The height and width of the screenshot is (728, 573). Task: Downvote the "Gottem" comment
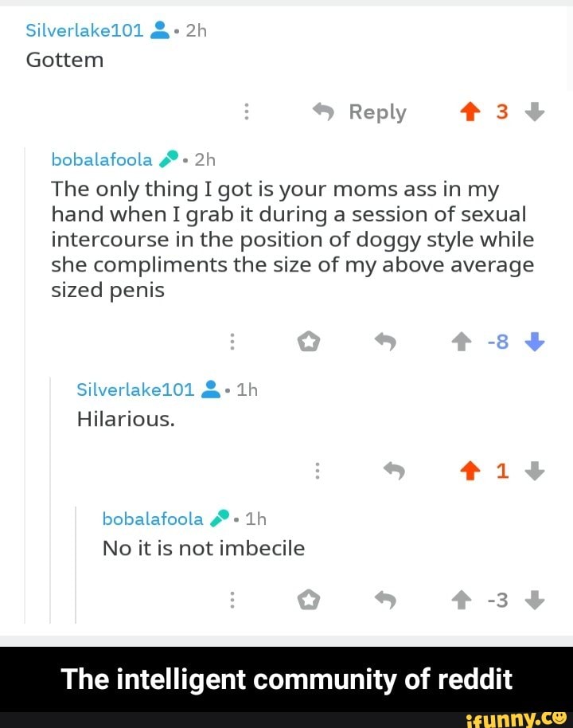(x=536, y=112)
